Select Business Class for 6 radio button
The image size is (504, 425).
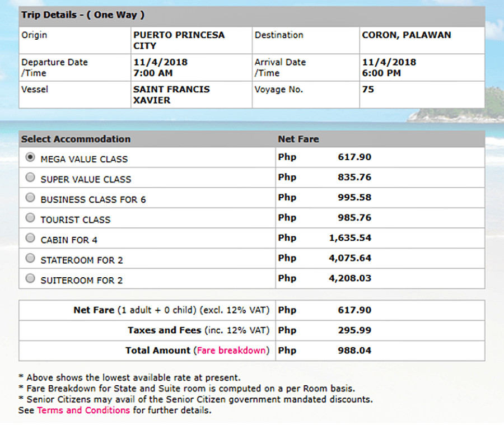click(x=30, y=198)
